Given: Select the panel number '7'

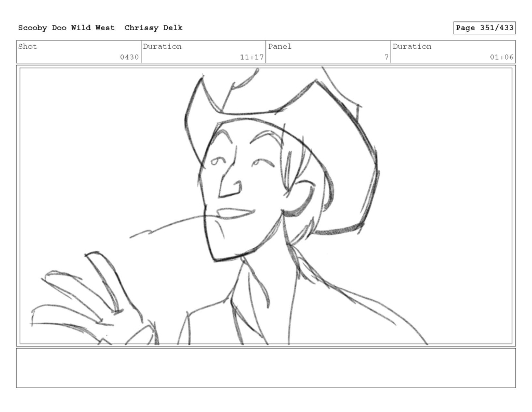Looking at the screenshot, I should [386, 57].
